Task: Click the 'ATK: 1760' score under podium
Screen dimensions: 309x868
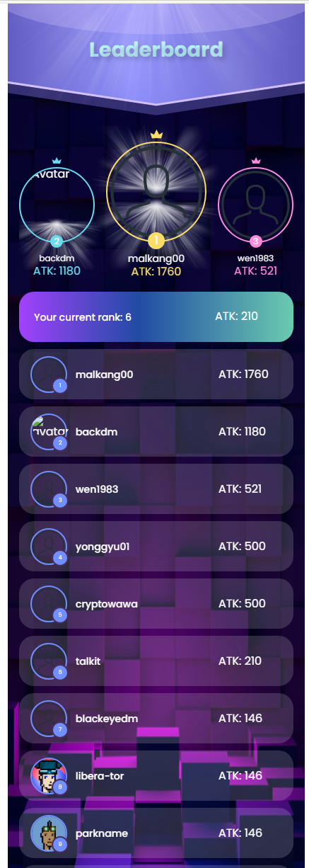Action: 156,271
